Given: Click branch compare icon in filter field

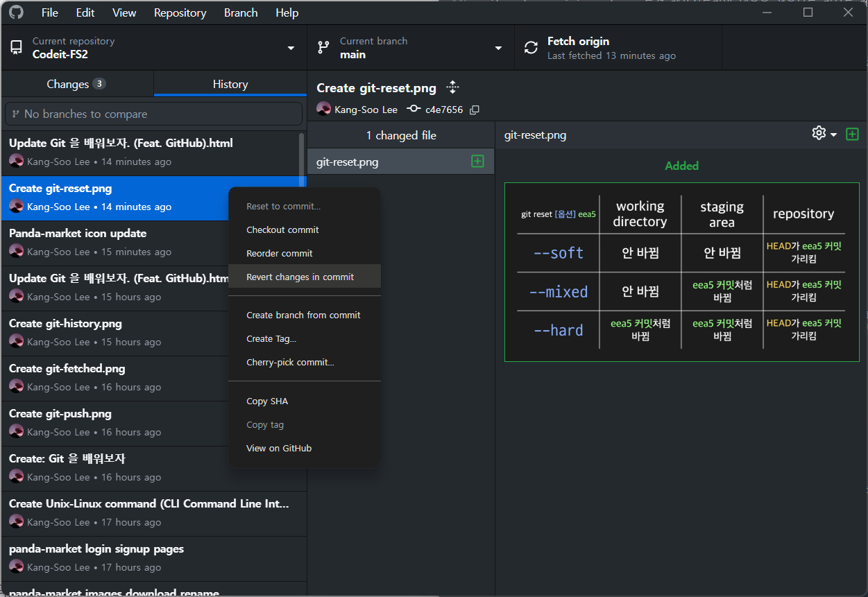Looking at the screenshot, I should (x=15, y=114).
